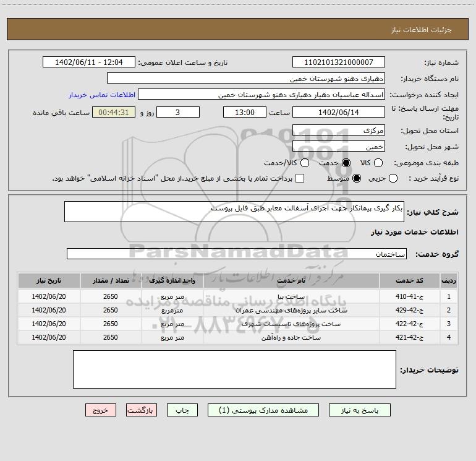Click the remaining days field showing 3
476x461 pixels.
pyautogui.click(x=178, y=112)
